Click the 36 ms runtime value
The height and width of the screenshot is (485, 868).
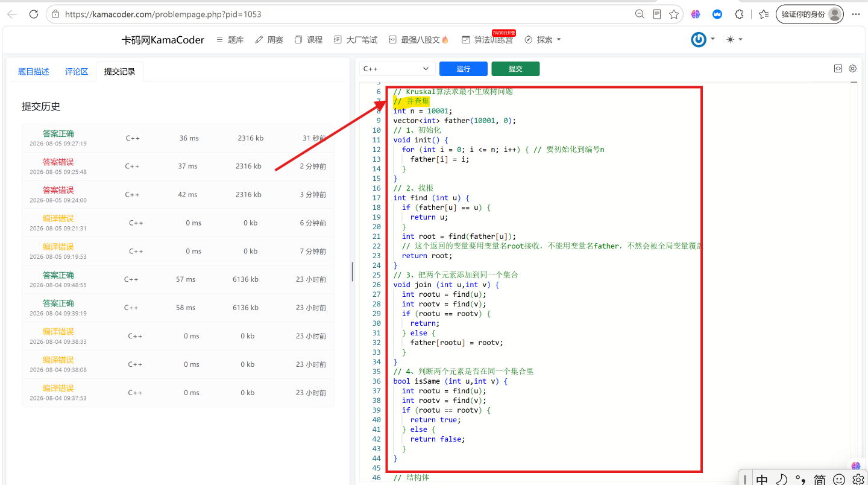[x=189, y=138]
